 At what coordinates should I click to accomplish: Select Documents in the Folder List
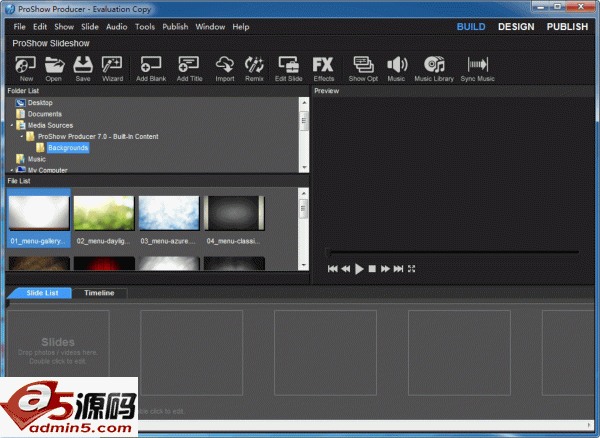45,114
